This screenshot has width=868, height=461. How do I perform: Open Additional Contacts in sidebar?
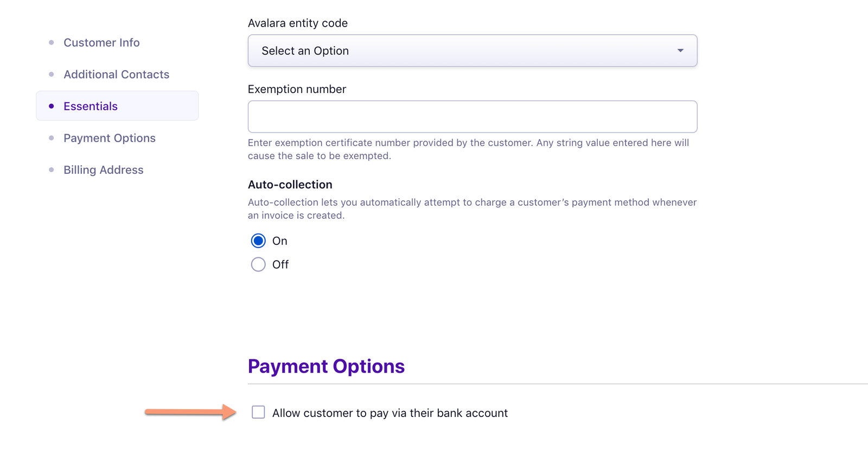[116, 74]
